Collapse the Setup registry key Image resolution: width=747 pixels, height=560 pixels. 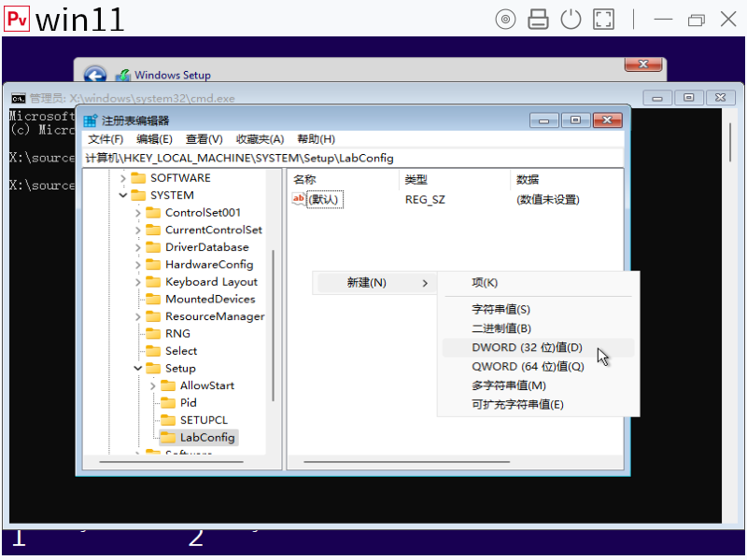point(137,368)
